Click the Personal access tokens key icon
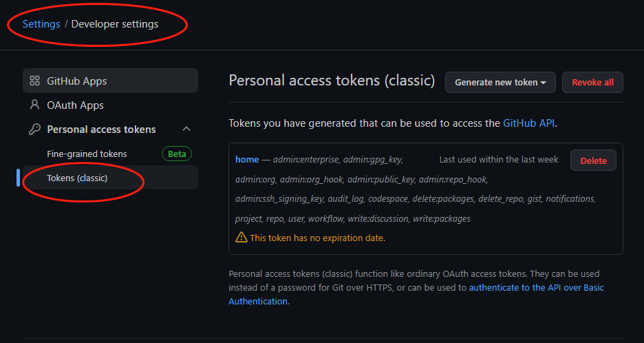This screenshot has height=343, width=644. [34, 129]
